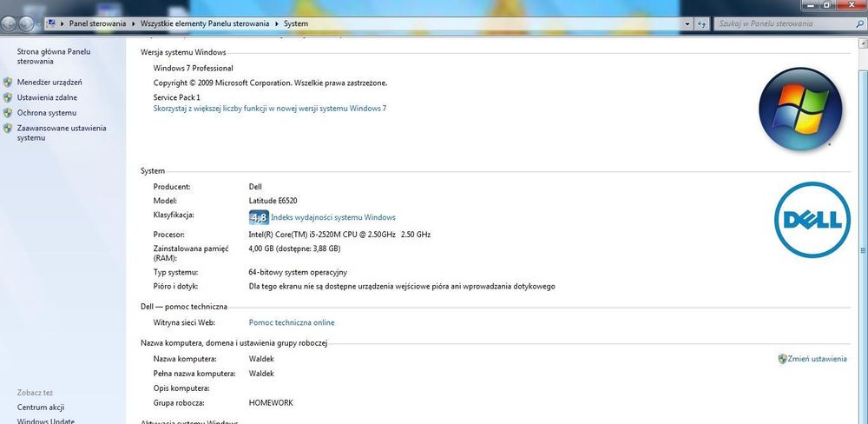Open Zaawansowane ustawienia systemu link
The image size is (868, 424).
point(62,133)
